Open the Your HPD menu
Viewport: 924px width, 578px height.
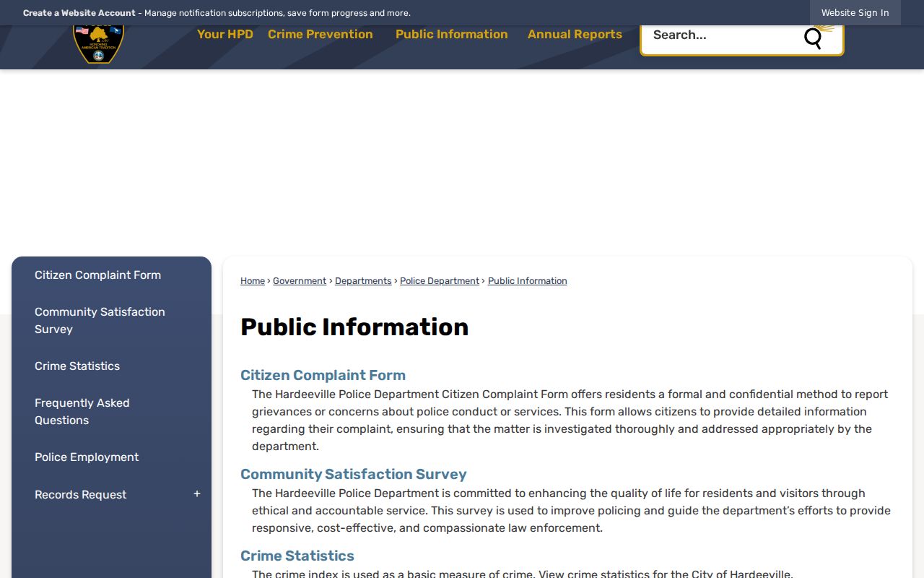[225, 34]
